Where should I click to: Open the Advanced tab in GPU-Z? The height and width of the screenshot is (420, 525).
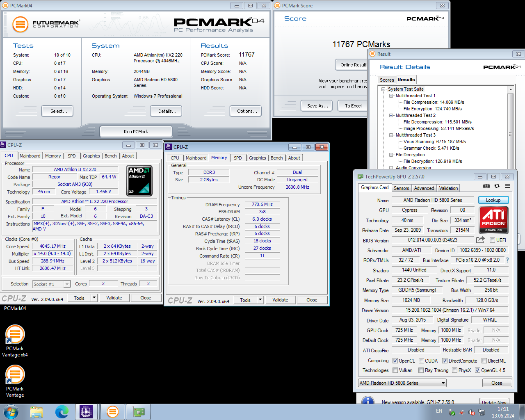point(424,188)
